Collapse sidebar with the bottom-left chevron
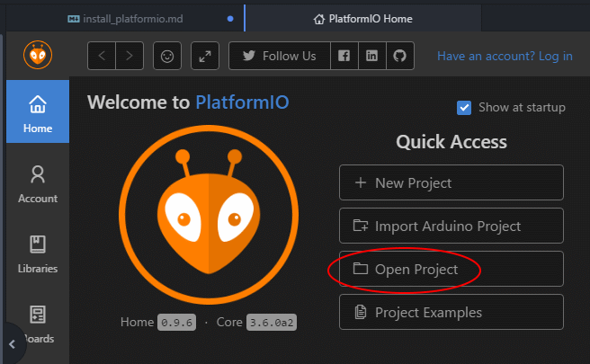 pyautogui.click(x=12, y=344)
